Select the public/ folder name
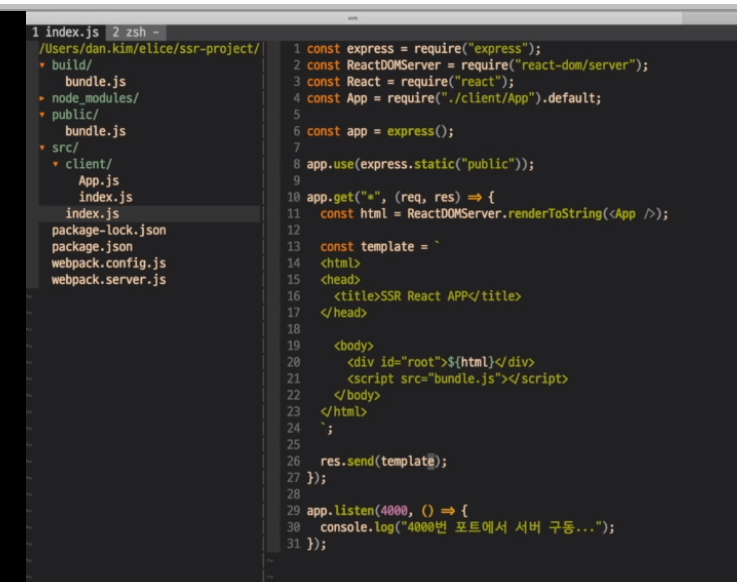The height and width of the screenshot is (582, 737). coord(75,114)
